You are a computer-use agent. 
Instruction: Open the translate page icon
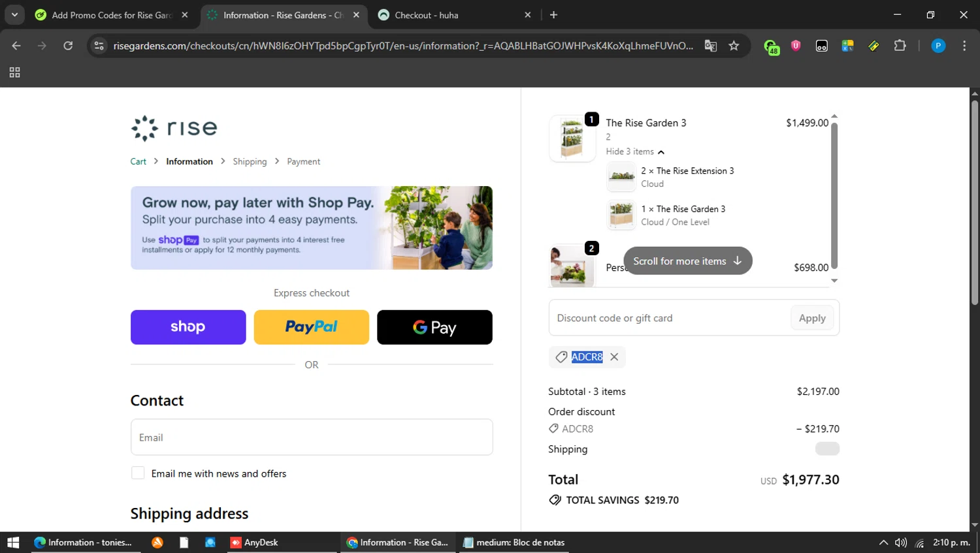(x=711, y=46)
